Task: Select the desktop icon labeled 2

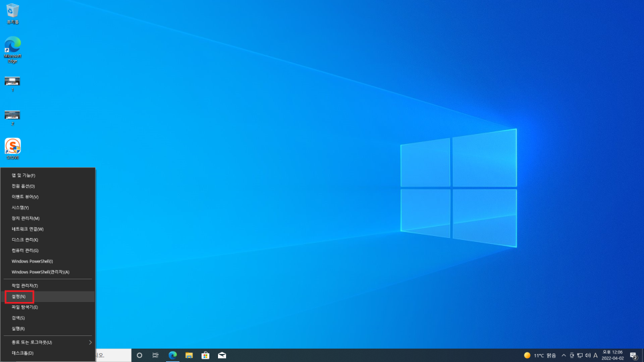Action: click(x=12, y=117)
